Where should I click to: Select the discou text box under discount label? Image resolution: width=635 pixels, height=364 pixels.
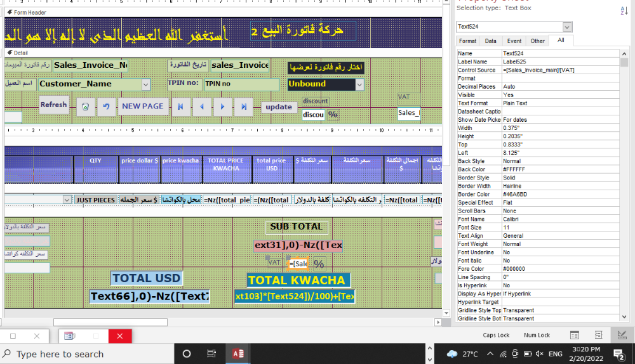[314, 115]
